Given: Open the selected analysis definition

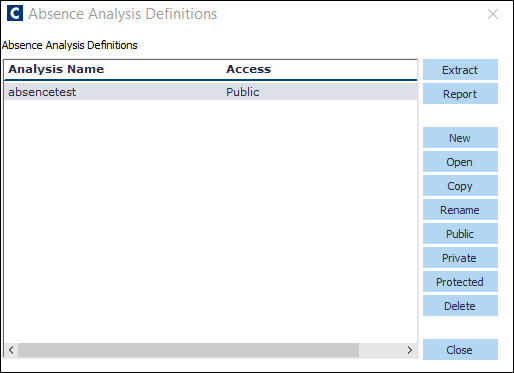Looking at the screenshot, I should pos(460,162).
